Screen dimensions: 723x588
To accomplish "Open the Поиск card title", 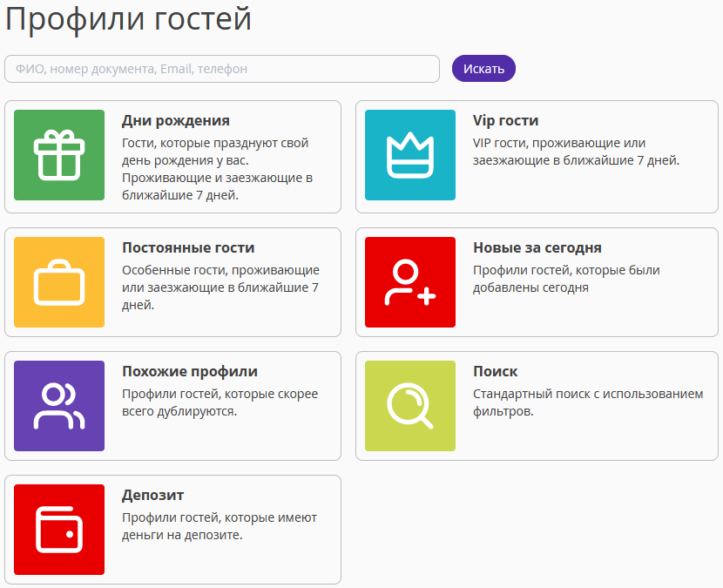I will pyautogui.click(x=496, y=371).
